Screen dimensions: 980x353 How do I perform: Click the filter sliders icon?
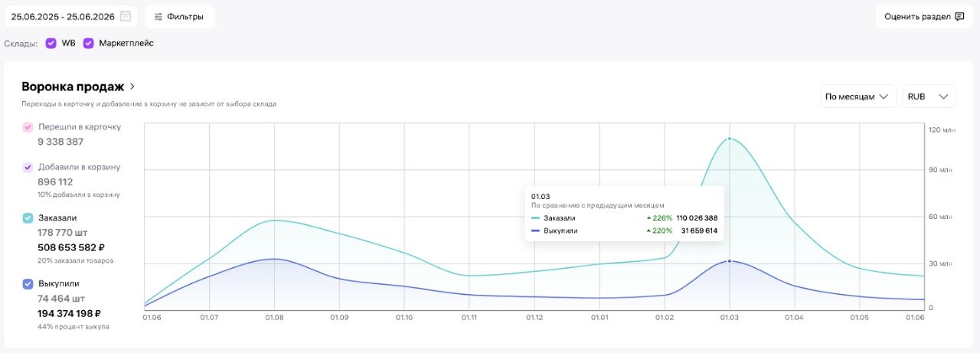click(x=158, y=16)
